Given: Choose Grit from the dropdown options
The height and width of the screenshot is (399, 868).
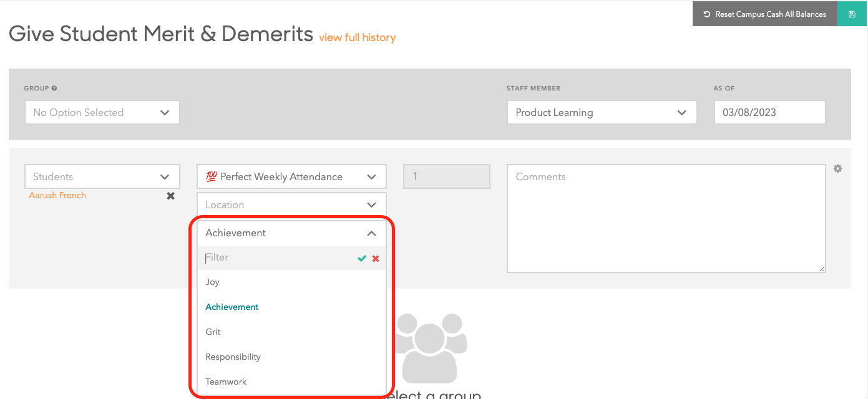Looking at the screenshot, I should pyautogui.click(x=213, y=332).
